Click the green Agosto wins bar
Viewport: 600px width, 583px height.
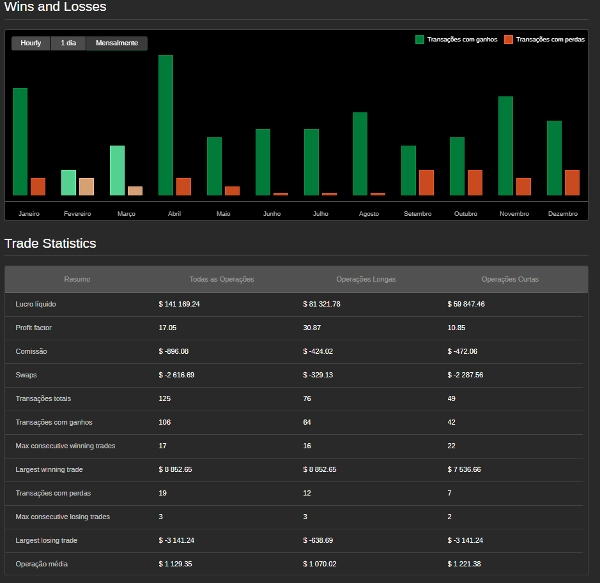pos(360,154)
